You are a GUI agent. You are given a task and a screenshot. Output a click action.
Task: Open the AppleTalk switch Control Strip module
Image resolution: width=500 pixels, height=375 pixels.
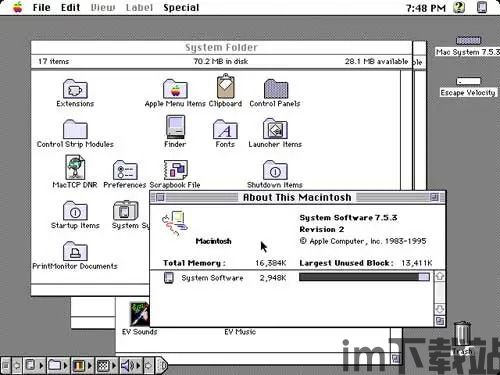point(34,366)
